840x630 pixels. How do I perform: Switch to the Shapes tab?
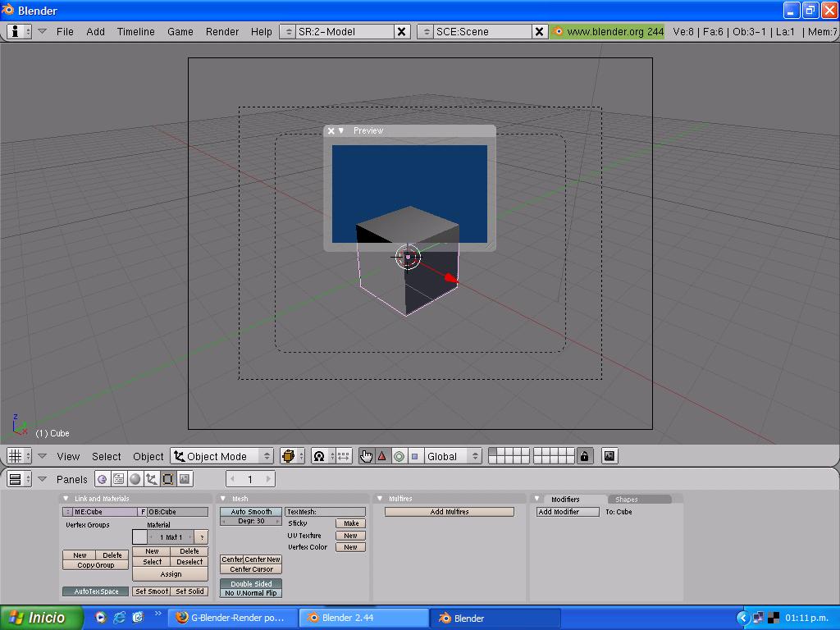(628, 499)
